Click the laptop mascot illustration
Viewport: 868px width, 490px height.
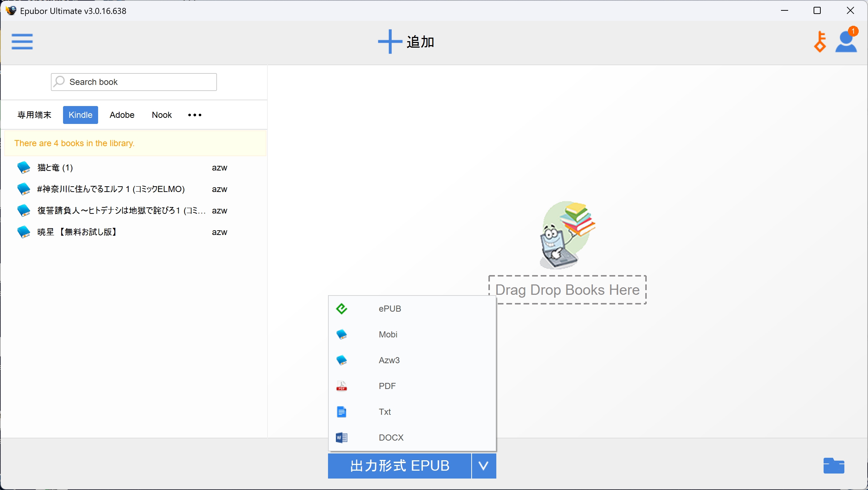click(568, 235)
